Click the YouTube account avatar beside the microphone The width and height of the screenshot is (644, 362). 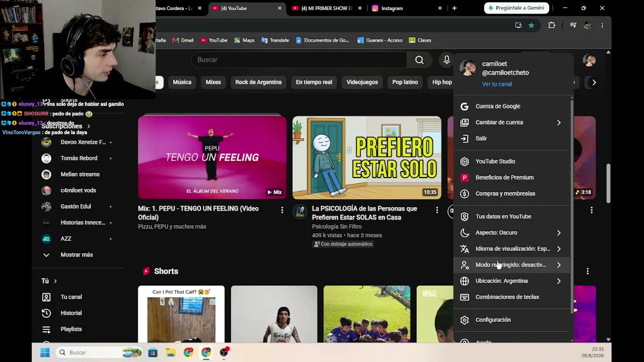click(x=589, y=60)
